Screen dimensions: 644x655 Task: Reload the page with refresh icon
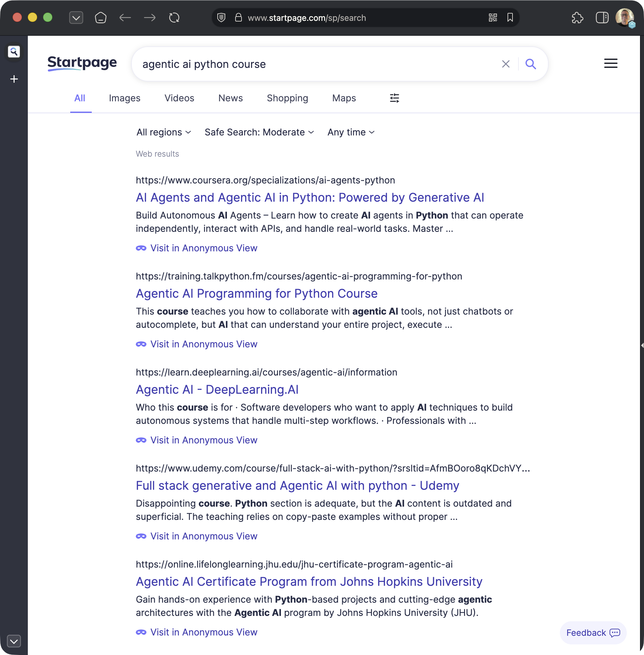click(x=174, y=18)
